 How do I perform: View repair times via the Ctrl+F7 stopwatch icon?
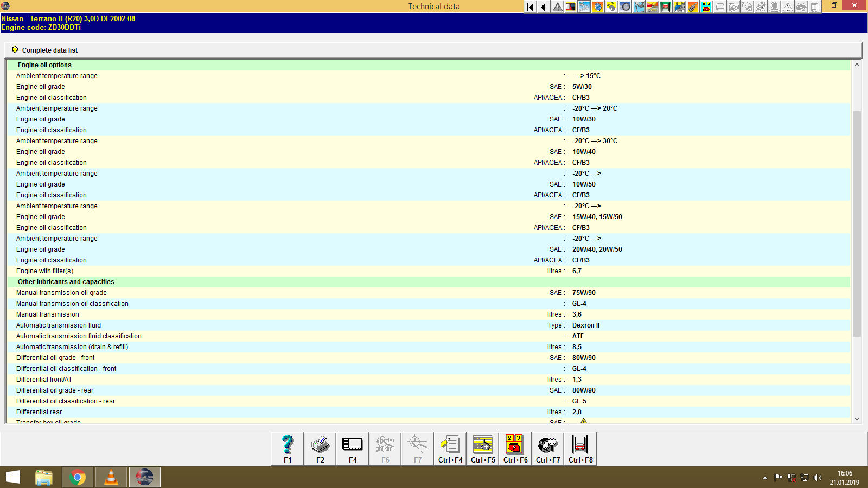click(x=547, y=448)
